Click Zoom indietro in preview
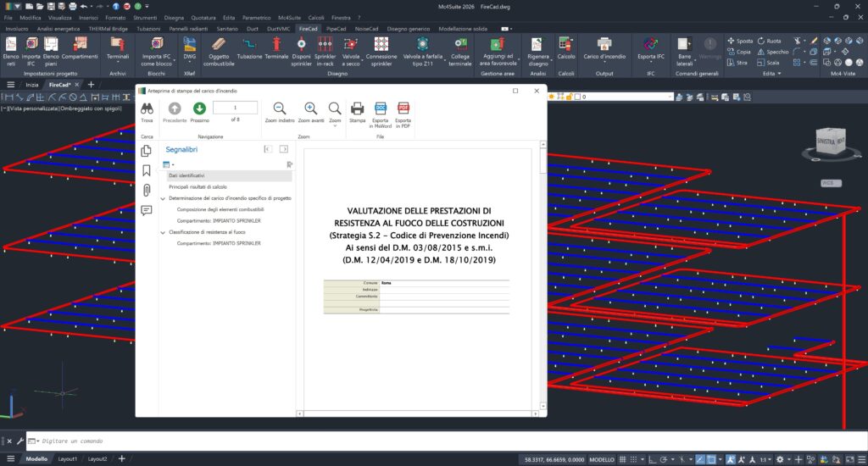This screenshot has height=466, width=868. (x=280, y=113)
